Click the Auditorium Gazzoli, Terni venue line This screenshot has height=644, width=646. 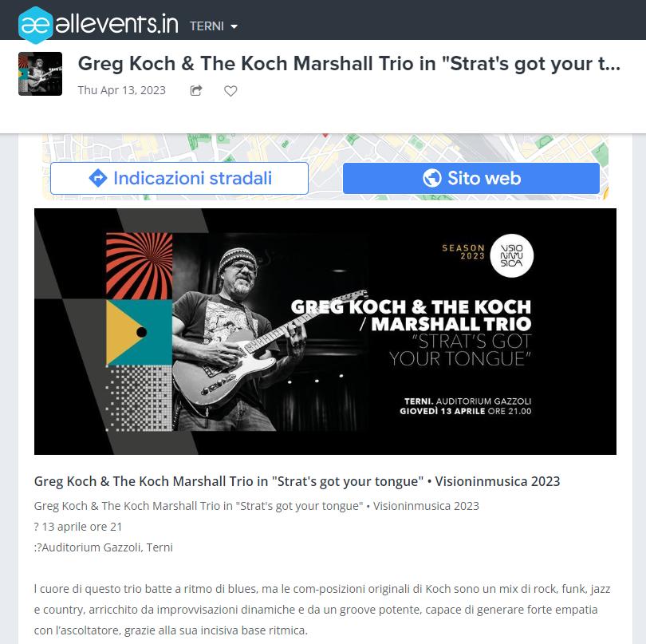pyautogui.click(x=104, y=547)
